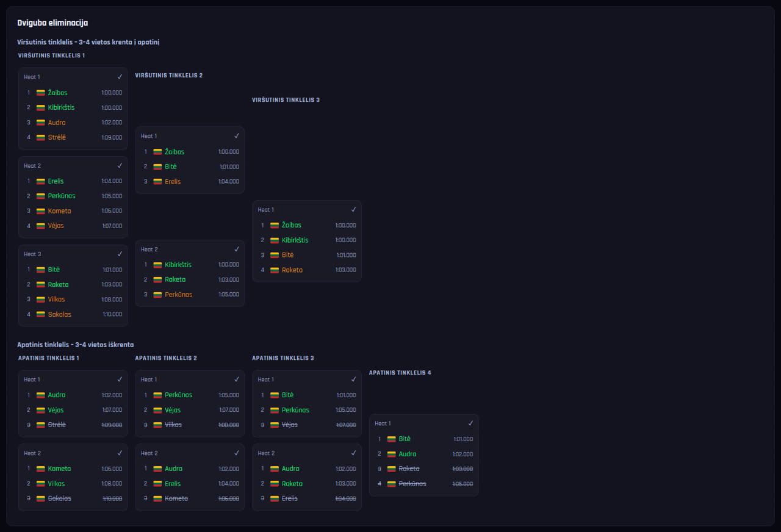The image size is (781, 532).
Task: Click the checkmark on Viršutinis Tinklelis 1 Heat 2
Action: click(x=120, y=165)
